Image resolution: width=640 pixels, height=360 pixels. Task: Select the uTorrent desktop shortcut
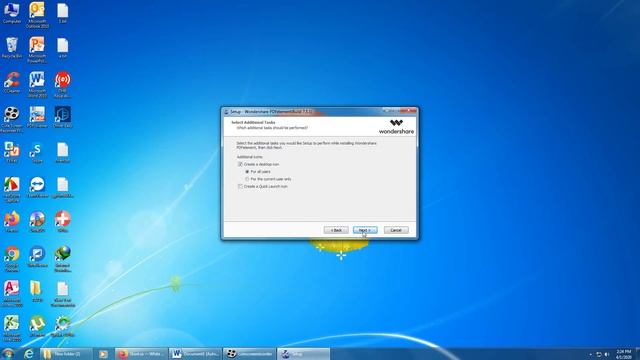(x=37, y=327)
